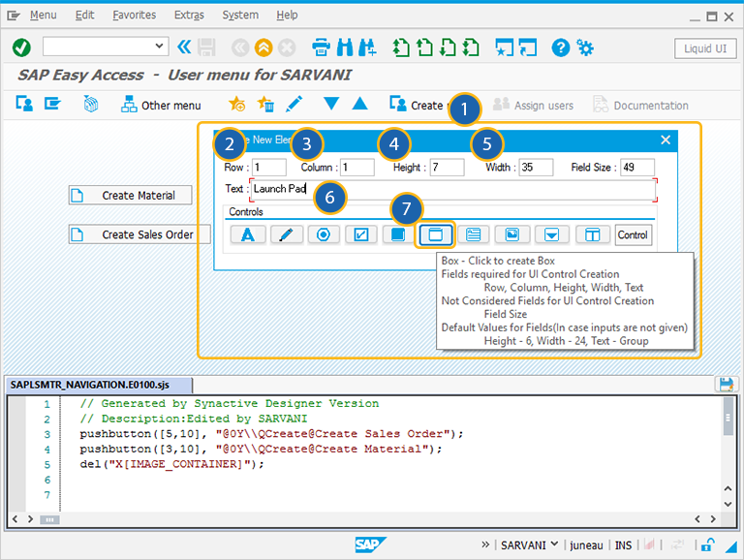Viewport: 744px width, 560px height.
Task: Click the green Enter checkmark icon
Action: pos(21,47)
